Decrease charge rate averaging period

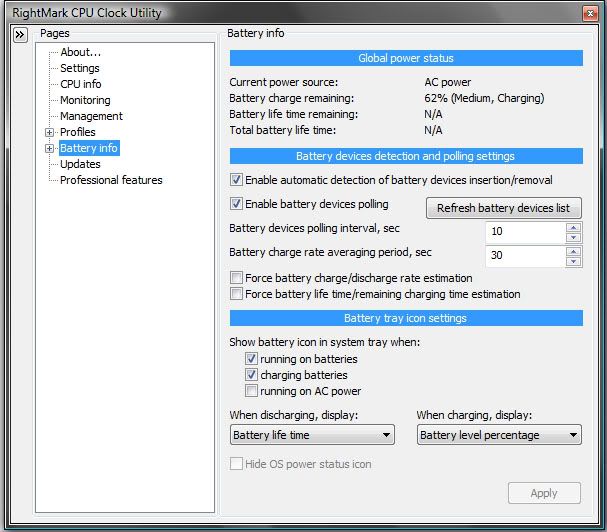pyautogui.click(x=573, y=261)
